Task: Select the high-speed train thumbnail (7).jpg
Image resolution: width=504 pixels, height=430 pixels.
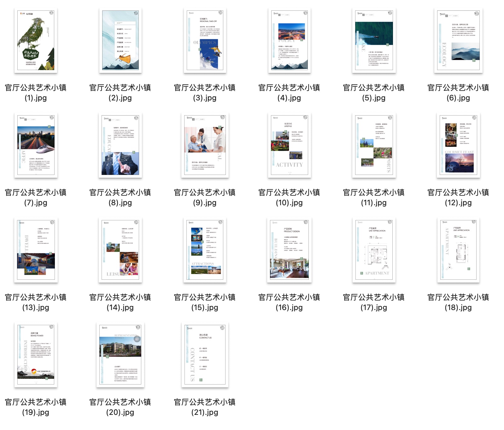Action: click(36, 145)
